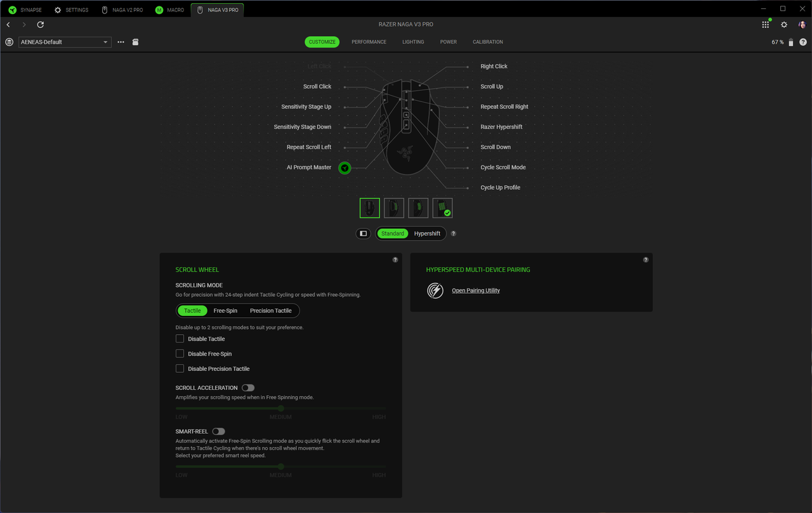Toggle the sidebar view icon beside Standard
The height and width of the screenshot is (513, 812).
coord(363,233)
